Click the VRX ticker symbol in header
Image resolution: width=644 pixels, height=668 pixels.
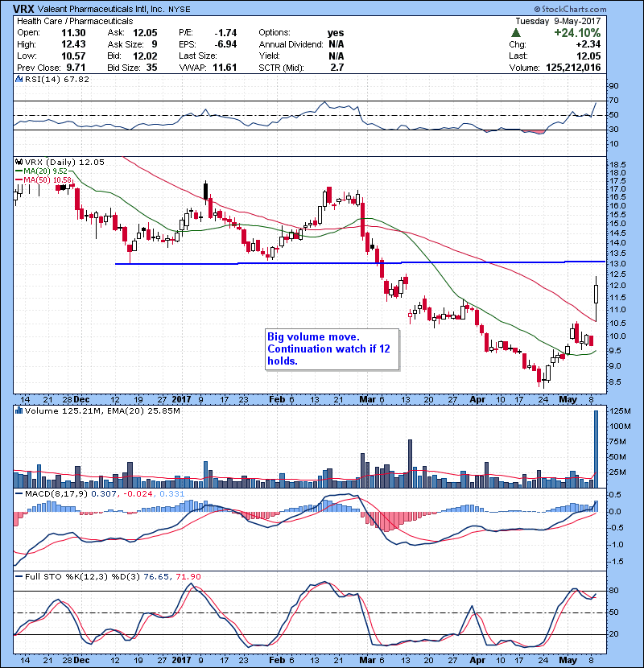click(x=23, y=9)
